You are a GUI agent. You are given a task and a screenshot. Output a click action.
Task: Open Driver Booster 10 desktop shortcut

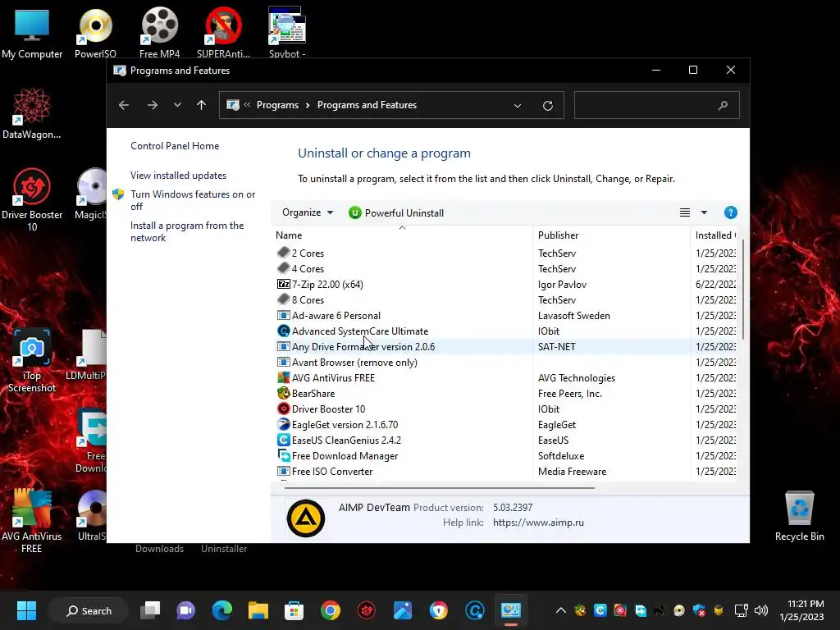32,199
